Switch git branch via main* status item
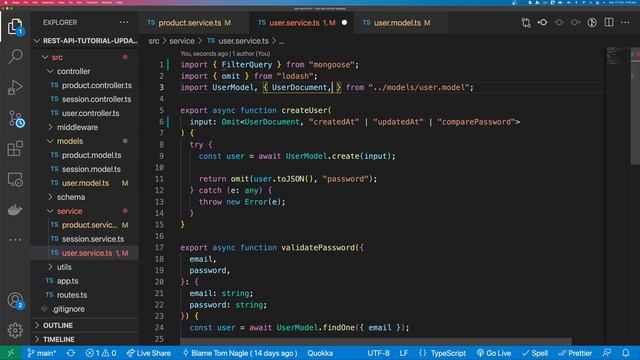Image resolution: width=640 pixels, height=360 pixels. [42, 353]
